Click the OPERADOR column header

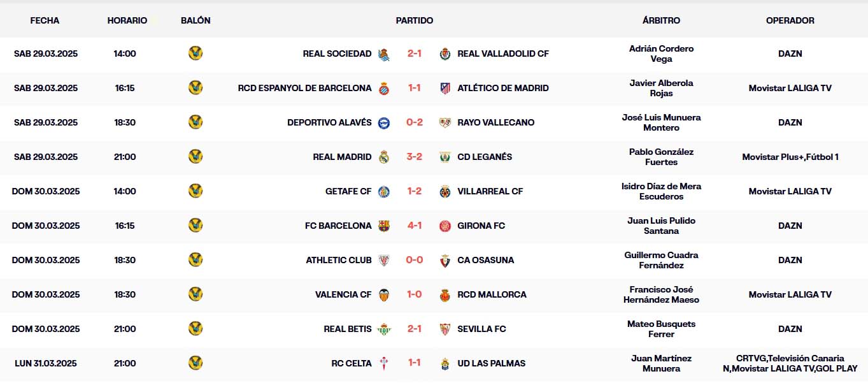tap(790, 20)
